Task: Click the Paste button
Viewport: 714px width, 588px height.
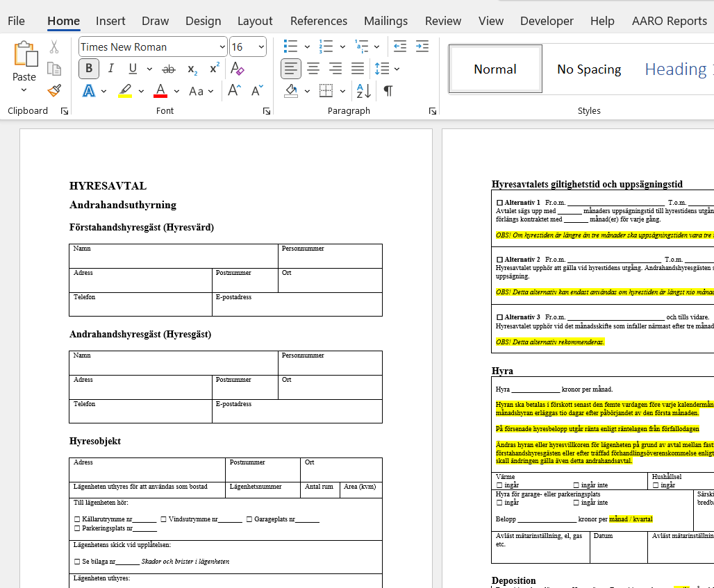Action: coord(24,62)
